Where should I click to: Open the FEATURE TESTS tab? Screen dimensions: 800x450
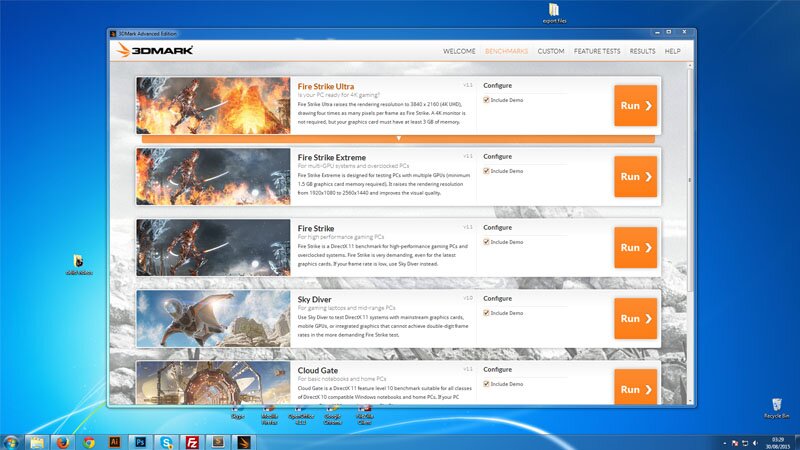pos(597,51)
